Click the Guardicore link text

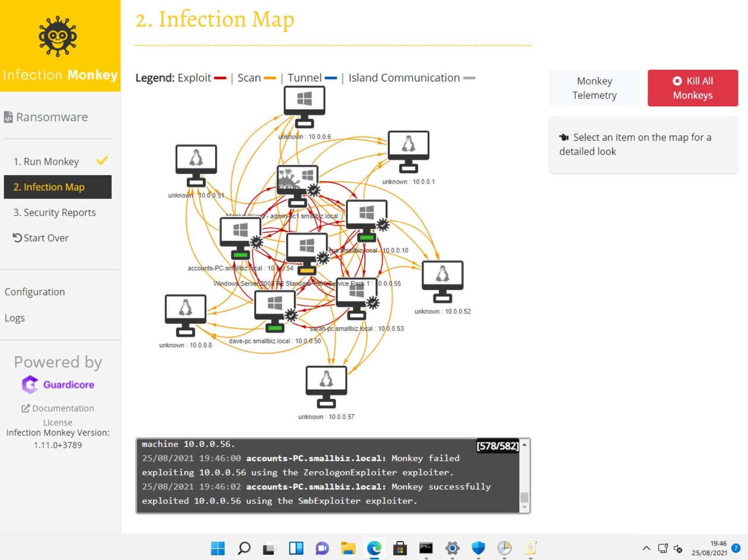coord(69,384)
